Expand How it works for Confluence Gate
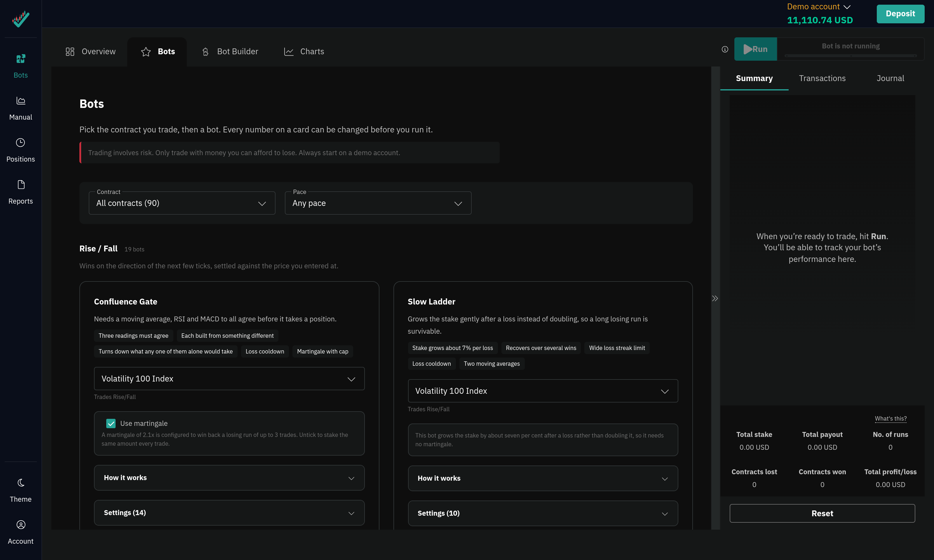Image resolution: width=934 pixels, height=560 pixels. (x=229, y=478)
